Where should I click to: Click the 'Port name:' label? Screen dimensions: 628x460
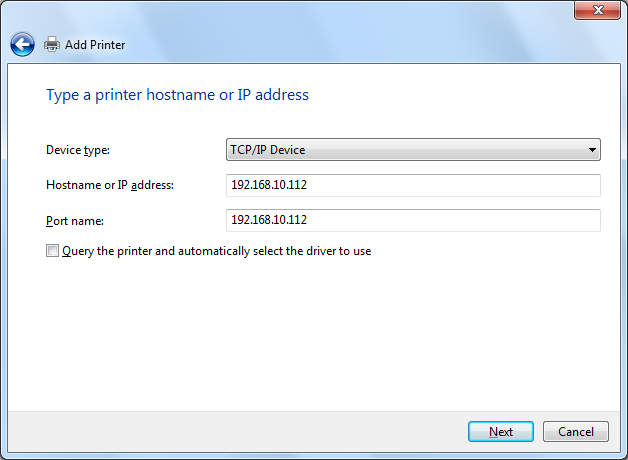[x=75, y=220]
